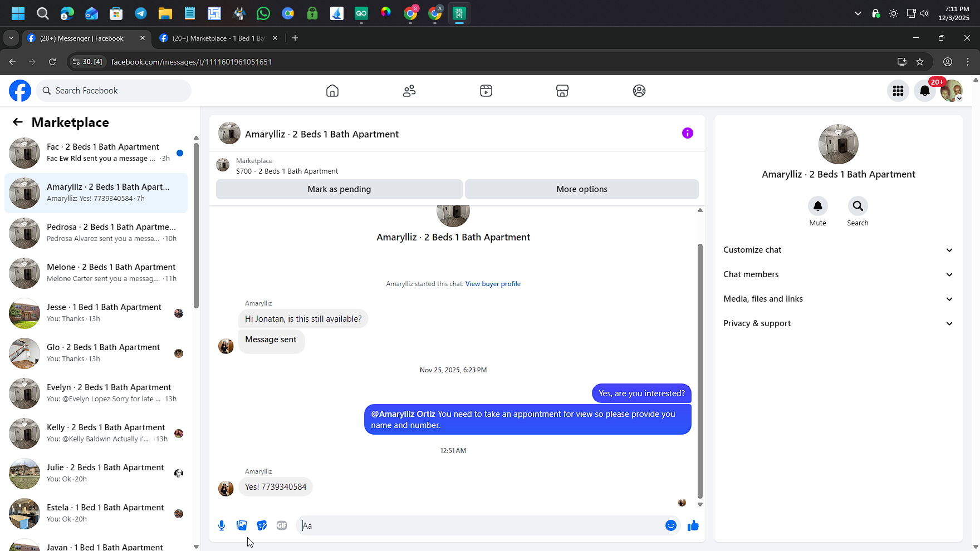Send a voice clip with microphone icon
This screenshot has width=980, height=551.
point(222,525)
